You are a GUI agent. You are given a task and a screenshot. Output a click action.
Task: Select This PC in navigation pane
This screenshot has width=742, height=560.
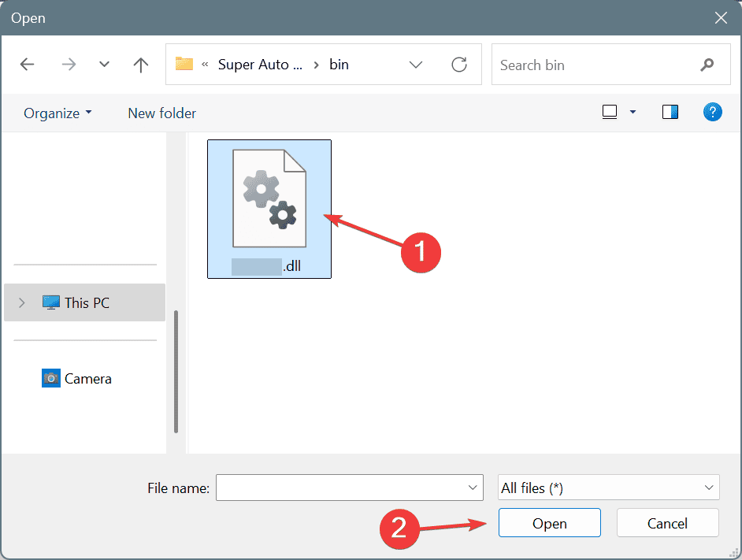(x=85, y=302)
